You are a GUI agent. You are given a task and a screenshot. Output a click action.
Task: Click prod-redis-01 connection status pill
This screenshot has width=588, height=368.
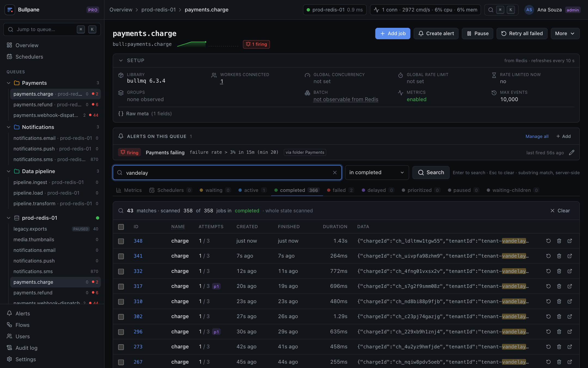[335, 10]
